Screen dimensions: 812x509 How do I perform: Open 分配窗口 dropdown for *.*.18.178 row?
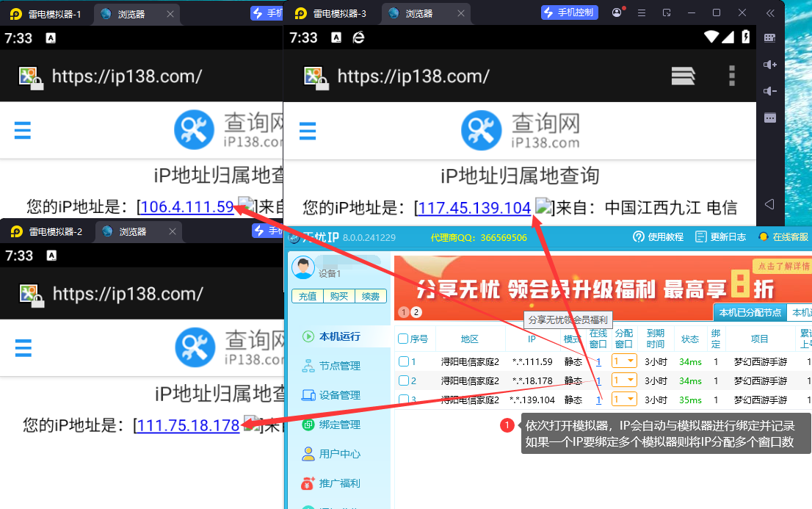tap(624, 380)
